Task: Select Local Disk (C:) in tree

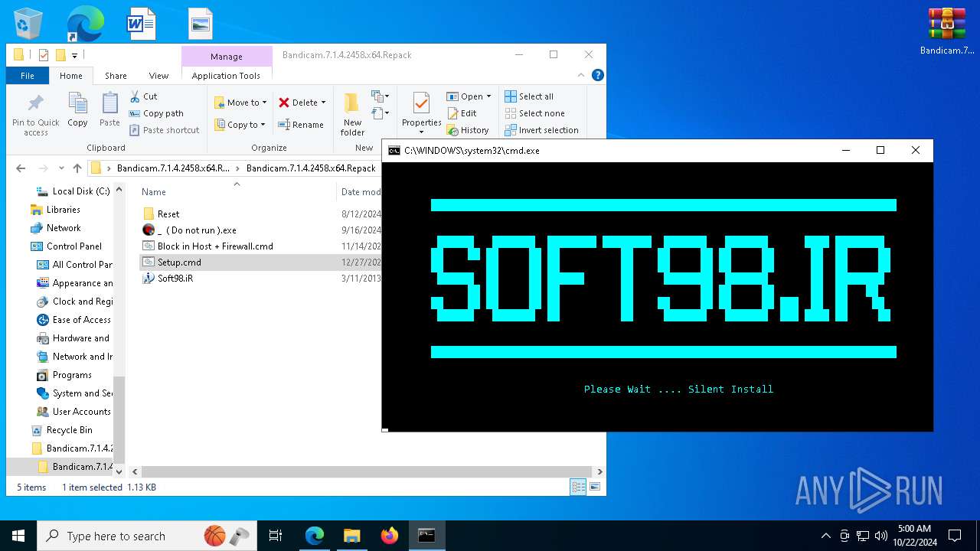Action: (73, 191)
